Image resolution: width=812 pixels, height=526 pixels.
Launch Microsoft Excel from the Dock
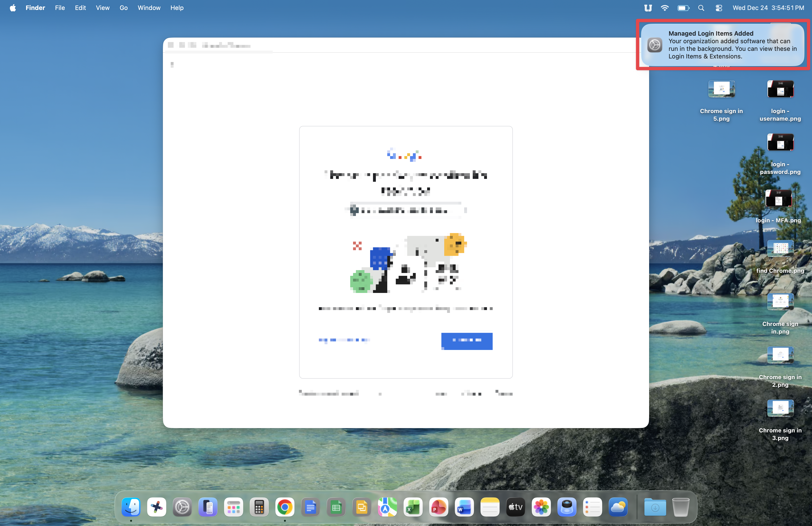coord(413,507)
